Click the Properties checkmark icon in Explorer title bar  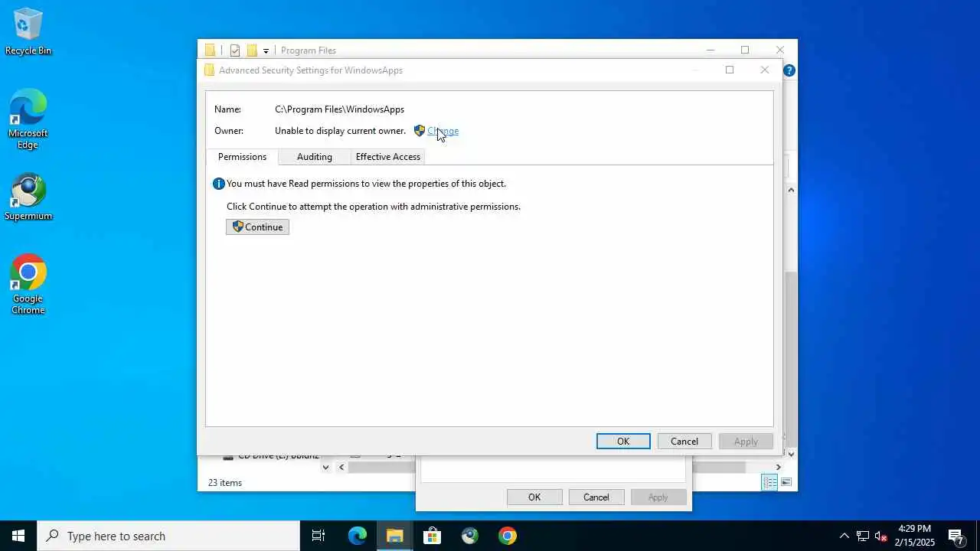[x=235, y=51]
